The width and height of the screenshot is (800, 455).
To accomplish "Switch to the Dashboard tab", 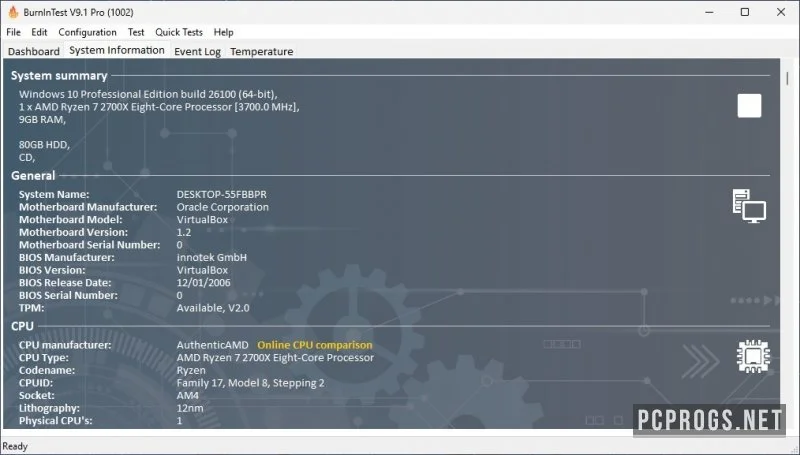I will tap(34, 52).
